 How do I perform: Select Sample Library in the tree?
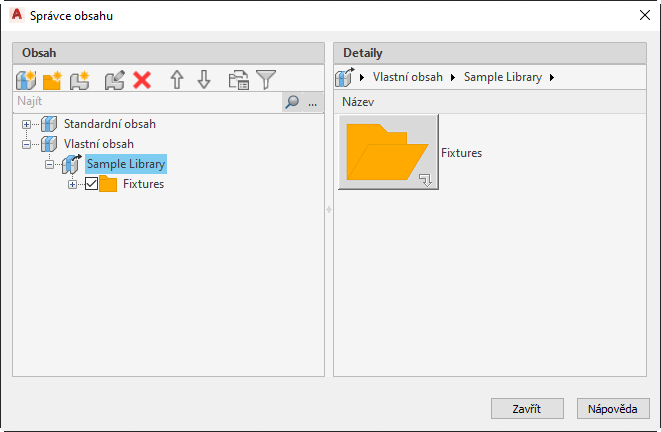[x=126, y=164]
